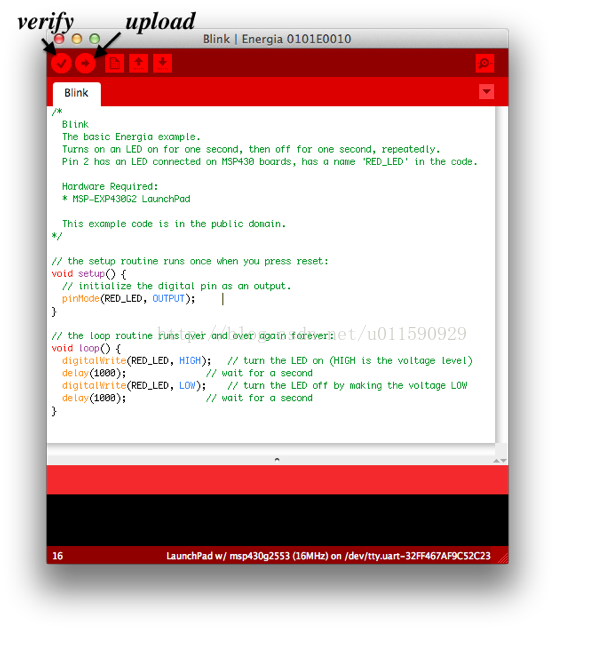Click the pinMode(RED_LED, OUTPUT) line
The width and height of the screenshot is (605, 647).
click(x=129, y=298)
